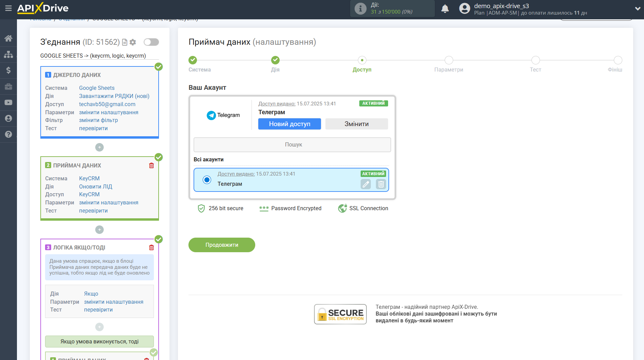Screen dimensions: 644x360
Task: Open the connection notes document icon
Action: point(125,42)
